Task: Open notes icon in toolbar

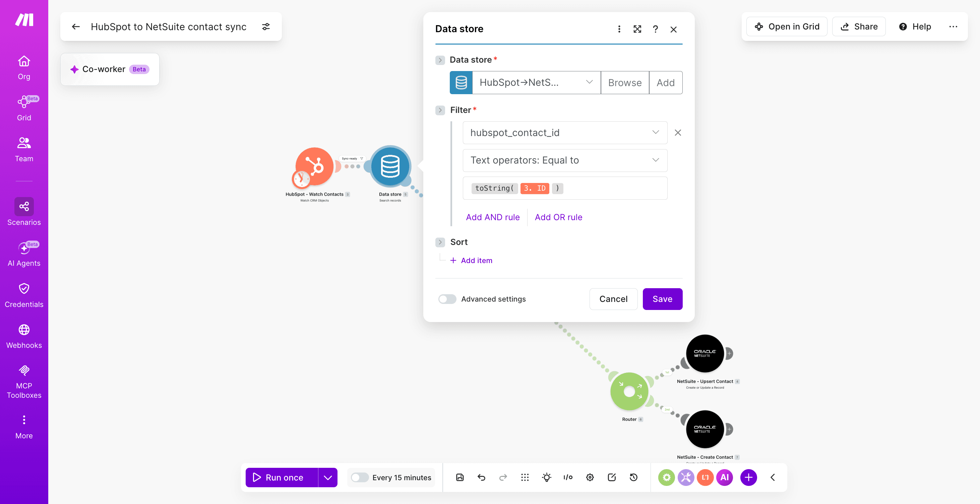Action: tap(612, 478)
